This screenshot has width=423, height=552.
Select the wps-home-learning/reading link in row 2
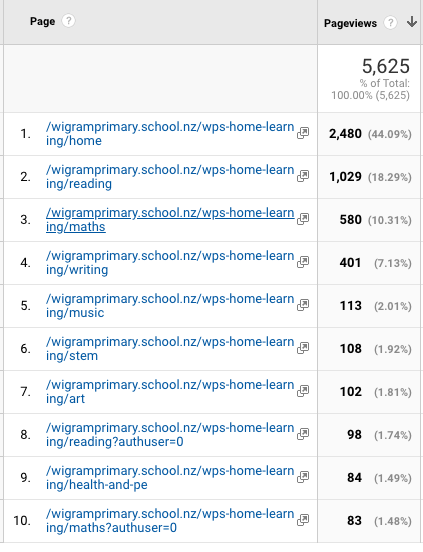(170, 177)
